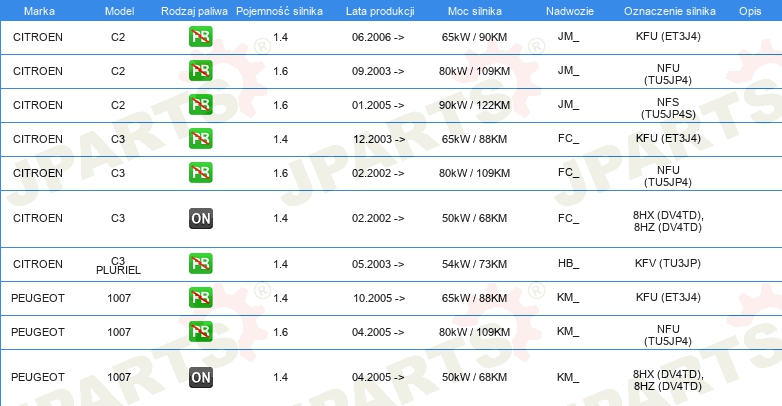The width and height of the screenshot is (782, 406).
Task: Click PEUGEOT in the 10.2005 row
Action: coord(38,298)
